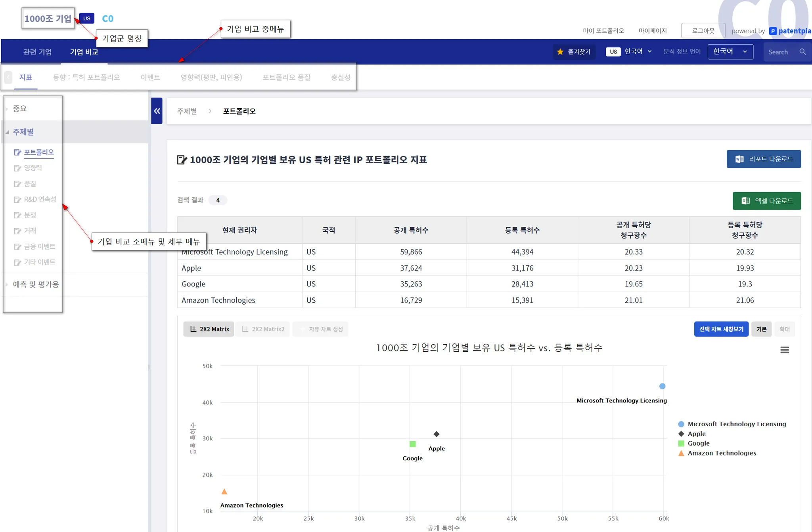
Task: Open the analysis info language dropdown
Action: click(730, 51)
